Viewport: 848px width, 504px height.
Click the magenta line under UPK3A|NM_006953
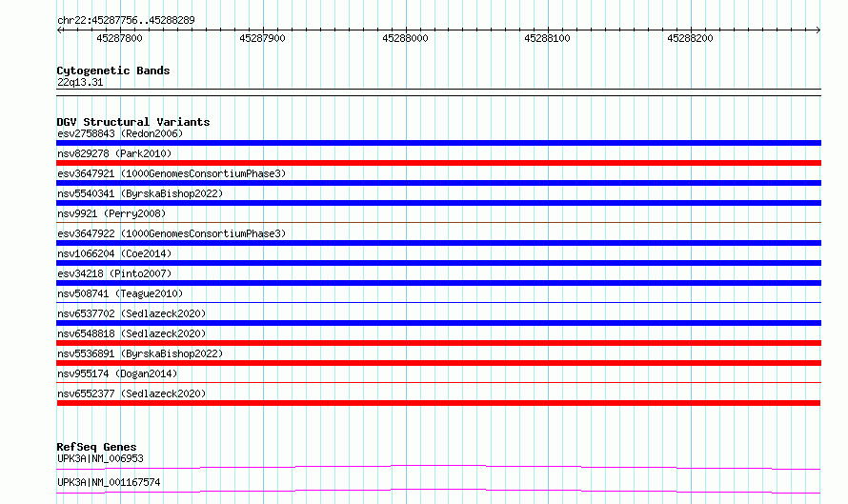[438, 467]
